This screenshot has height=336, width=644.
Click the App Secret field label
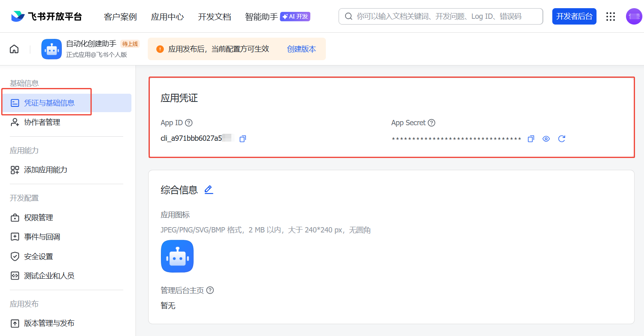[x=409, y=123]
